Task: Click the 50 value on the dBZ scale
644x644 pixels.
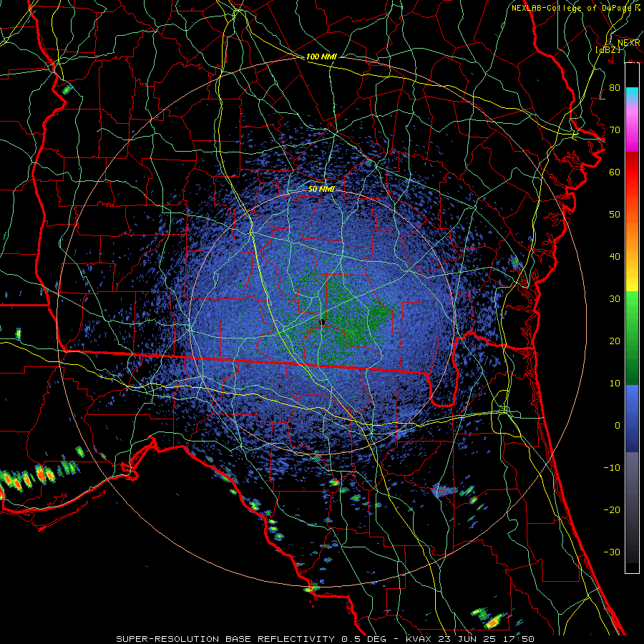Action: coord(615,215)
